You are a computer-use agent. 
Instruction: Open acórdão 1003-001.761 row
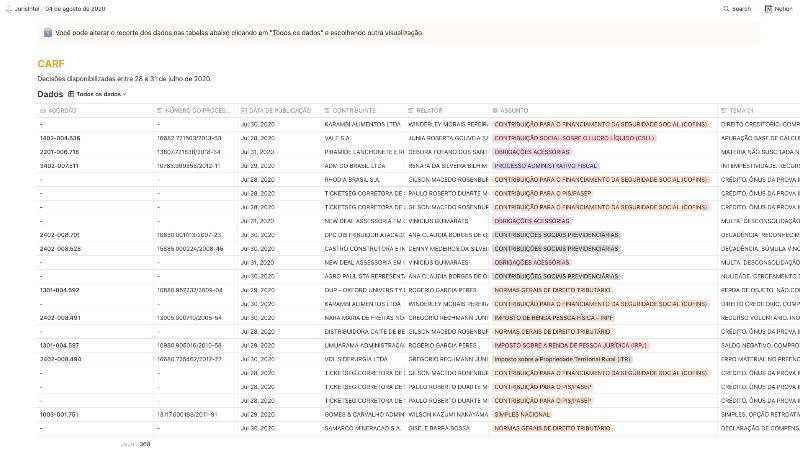pyautogui.click(x=59, y=414)
